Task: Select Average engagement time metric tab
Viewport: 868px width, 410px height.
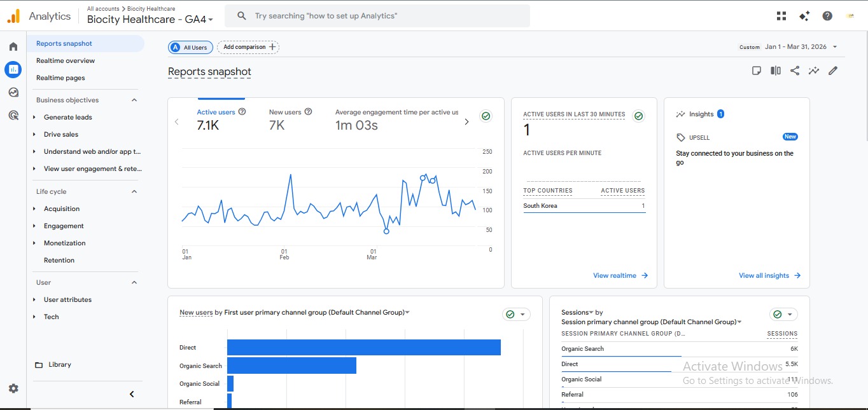Action: click(396, 119)
